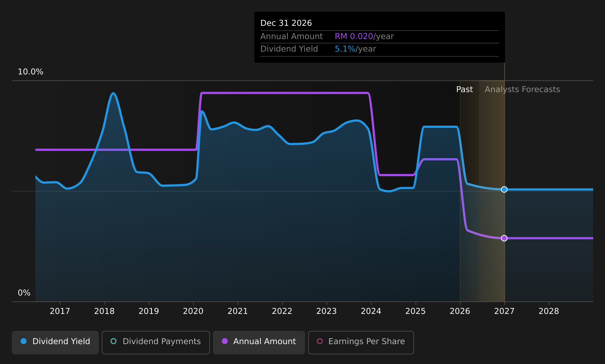Click the 2023 x-axis label
Image resolution: width=605 pixels, height=364 pixels.
(327, 311)
